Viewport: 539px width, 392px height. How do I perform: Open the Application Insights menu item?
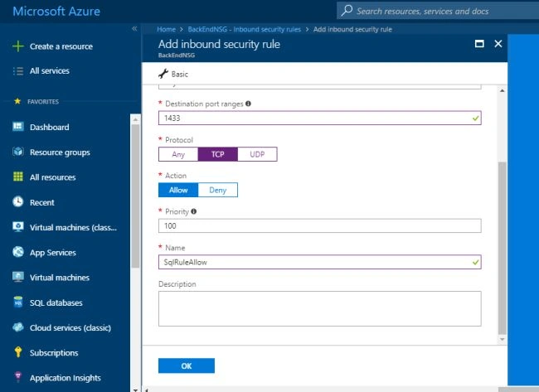(x=66, y=378)
